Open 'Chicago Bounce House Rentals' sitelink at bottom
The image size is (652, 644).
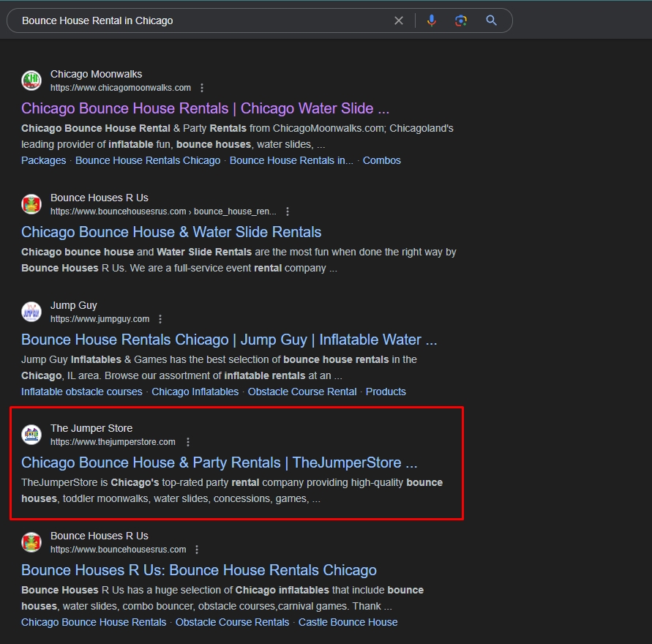pyautogui.click(x=94, y=622)
